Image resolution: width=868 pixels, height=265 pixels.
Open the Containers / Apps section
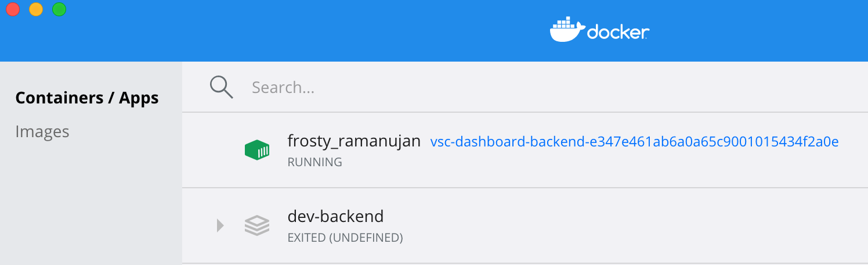point(87,98)
